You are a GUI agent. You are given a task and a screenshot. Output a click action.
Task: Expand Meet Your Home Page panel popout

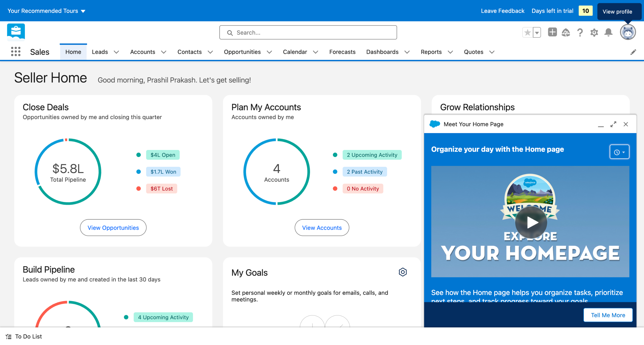coord(613,124)
